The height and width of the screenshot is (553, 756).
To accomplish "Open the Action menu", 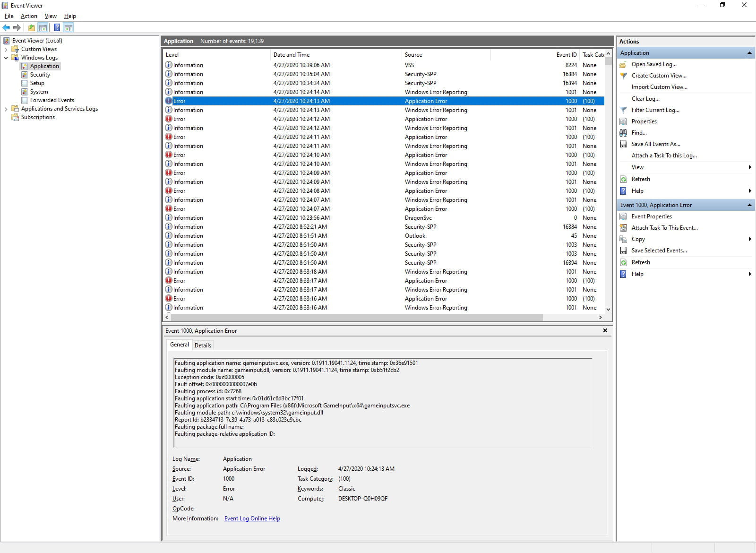I will coord(29,16).
